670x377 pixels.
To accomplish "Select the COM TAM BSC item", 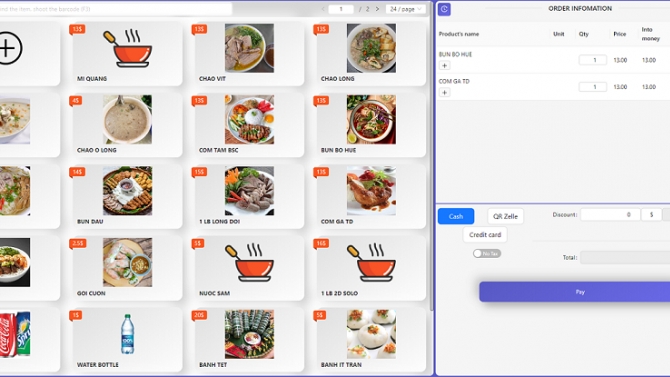I will tap(249, 124).
